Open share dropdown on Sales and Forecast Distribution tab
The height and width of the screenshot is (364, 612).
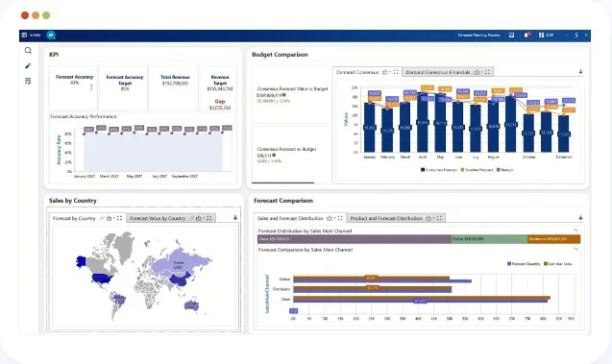click(330, 218)
